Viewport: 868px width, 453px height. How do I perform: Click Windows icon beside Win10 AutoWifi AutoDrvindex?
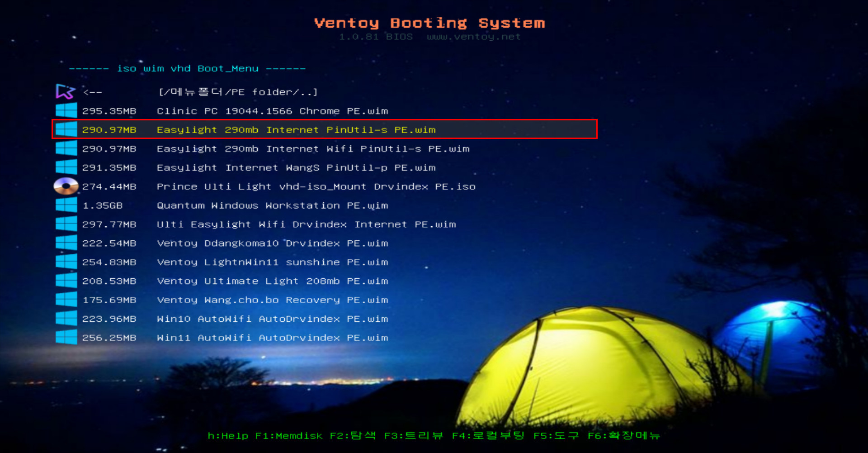pyautogui.click(x=66, y=319)
